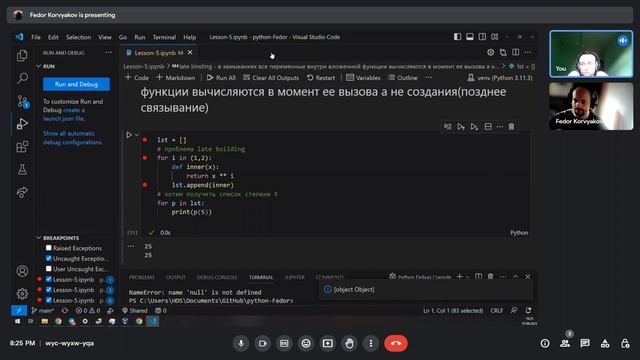Disable third Lesson-5.ipynb breakpoint checkbox
640x360 pixels.
(x=49, y=300)
